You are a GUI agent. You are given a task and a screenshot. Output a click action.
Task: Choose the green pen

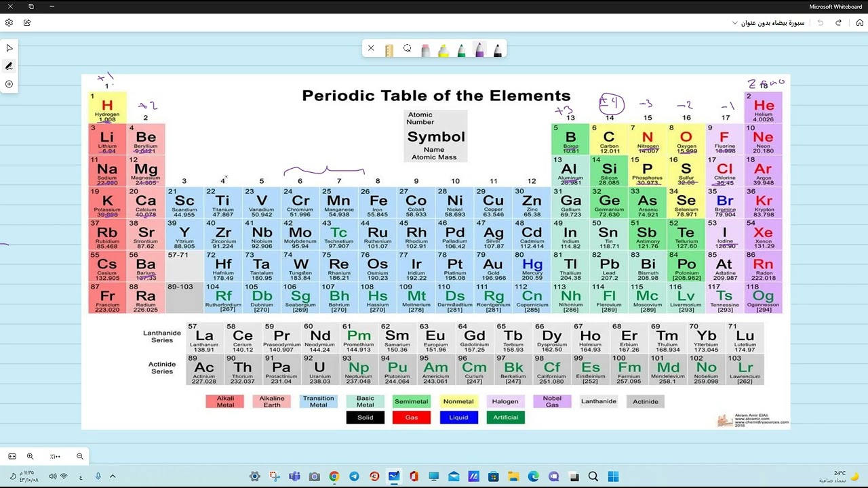461,50
